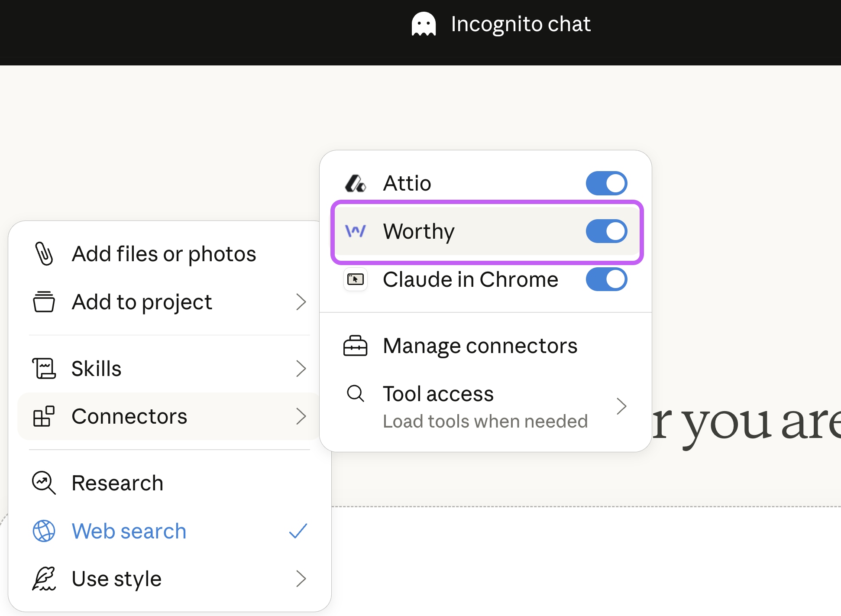
Task: Click 'Load tools when needed' subtitle
Action: 485,421
